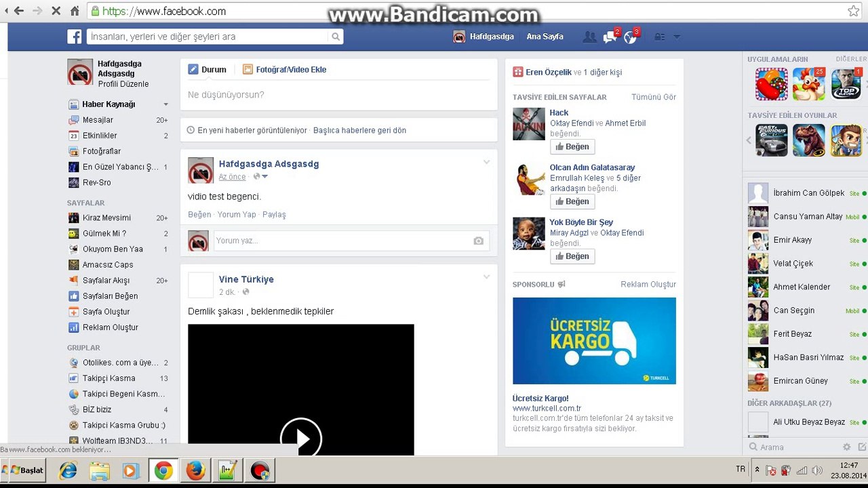Open Windows Media Player taskbar icon
Screen dimensions: 868x488
tap(131, 470)
